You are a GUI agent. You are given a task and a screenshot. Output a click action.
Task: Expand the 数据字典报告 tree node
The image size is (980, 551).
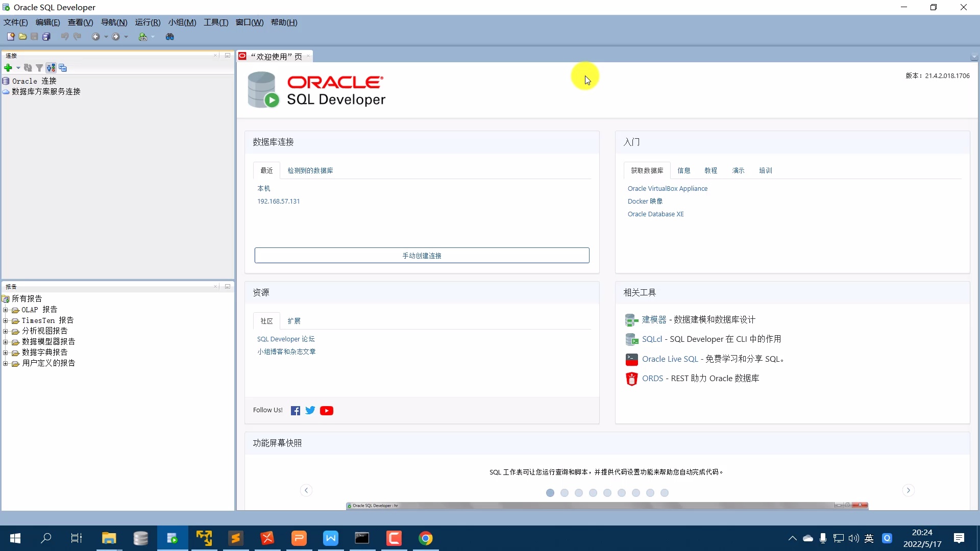(x=6, y=353)
